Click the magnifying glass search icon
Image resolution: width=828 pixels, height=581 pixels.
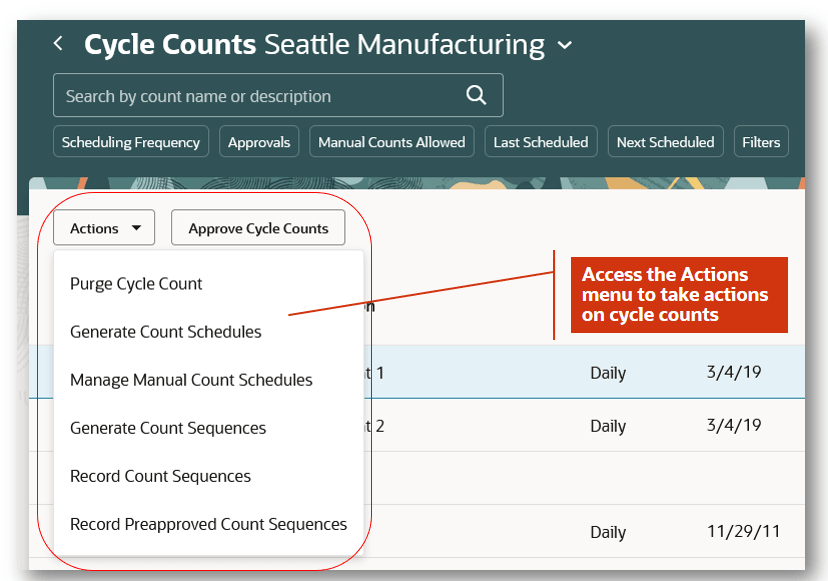476,95
